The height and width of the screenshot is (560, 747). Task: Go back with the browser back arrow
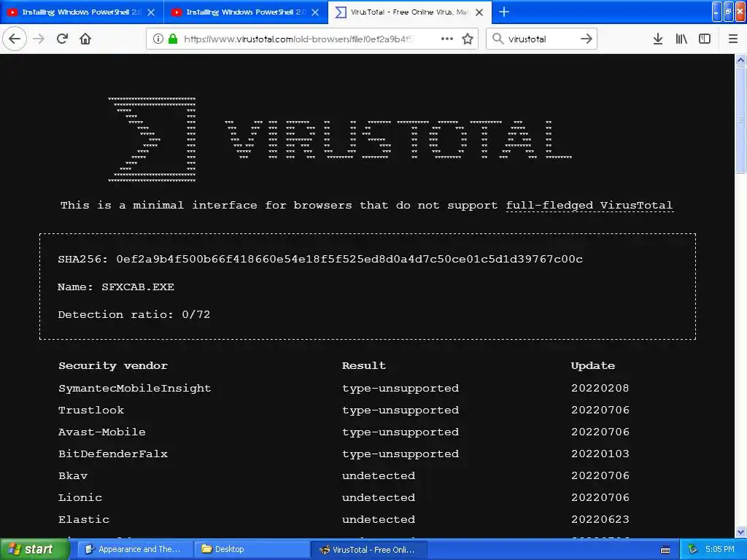[x=15, y=39]
